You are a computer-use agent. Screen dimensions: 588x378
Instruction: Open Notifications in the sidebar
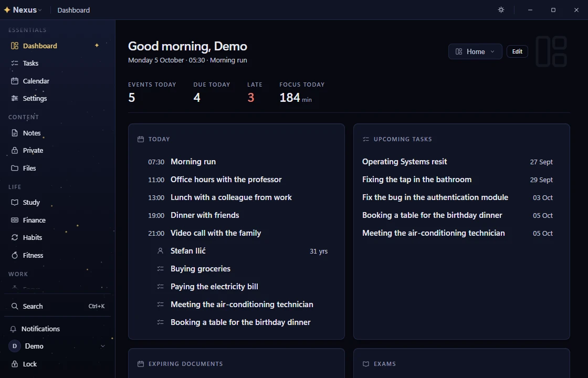point(57,329)
